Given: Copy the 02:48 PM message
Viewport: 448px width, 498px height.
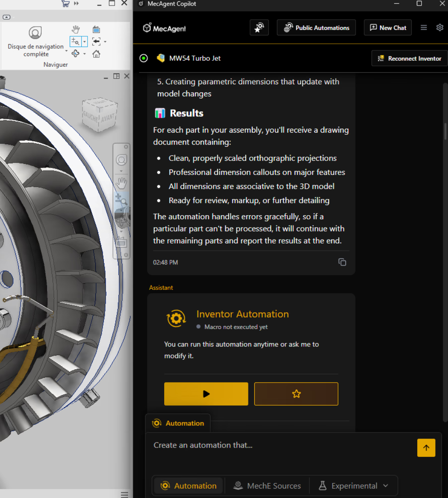Looking at the screenshot, I should point(342,262).
